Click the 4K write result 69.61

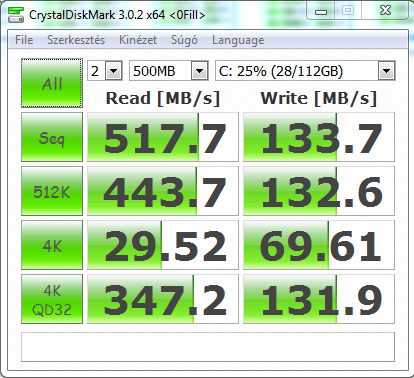(319, 245)
